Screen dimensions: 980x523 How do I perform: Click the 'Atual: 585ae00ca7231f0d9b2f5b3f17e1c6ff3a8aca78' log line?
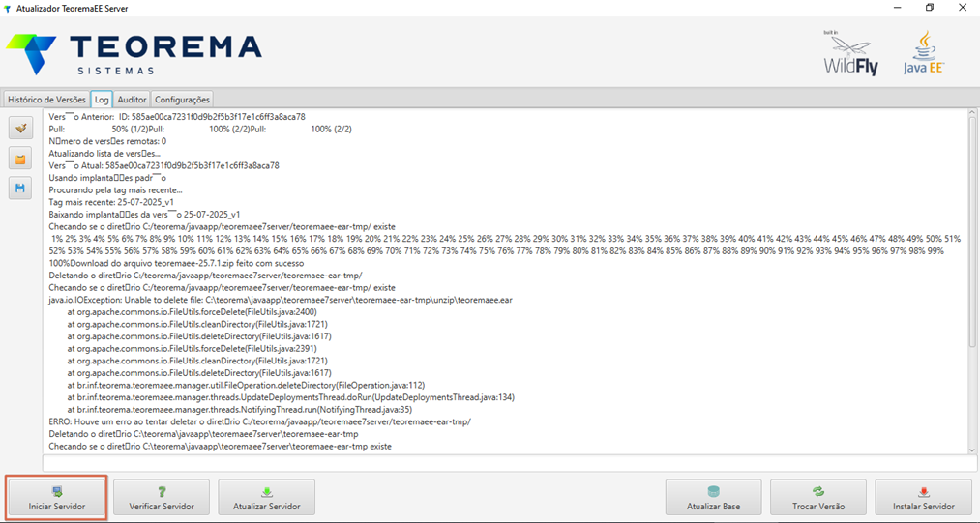pos(163,165)
